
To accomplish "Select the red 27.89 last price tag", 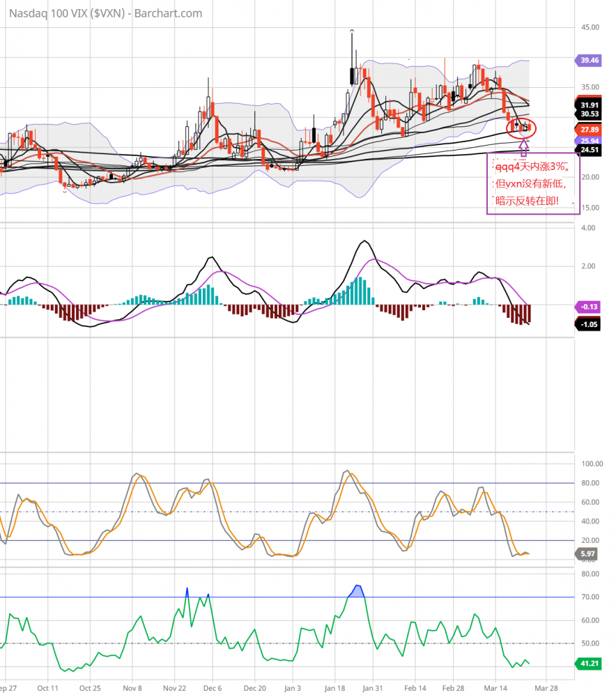I will point(589,130).
